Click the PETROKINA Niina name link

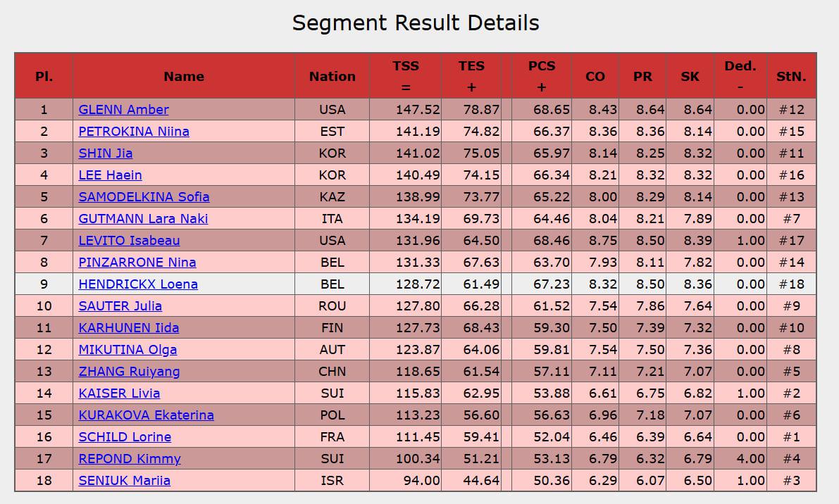coord(134,132)
